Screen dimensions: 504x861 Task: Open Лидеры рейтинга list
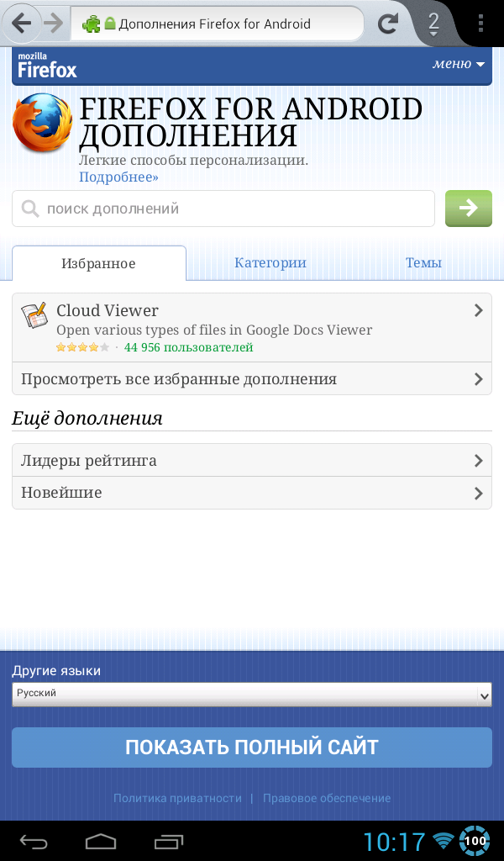click(x=252, y=460)
